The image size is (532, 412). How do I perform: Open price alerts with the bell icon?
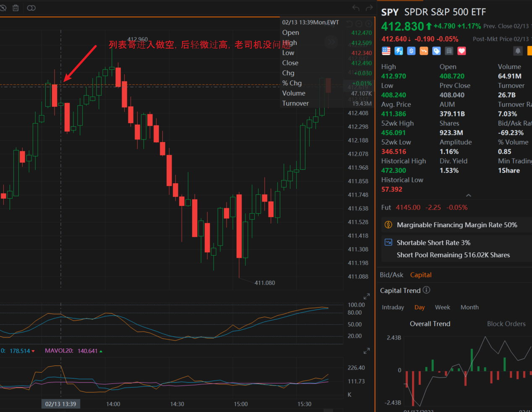(x=518, y=51)
